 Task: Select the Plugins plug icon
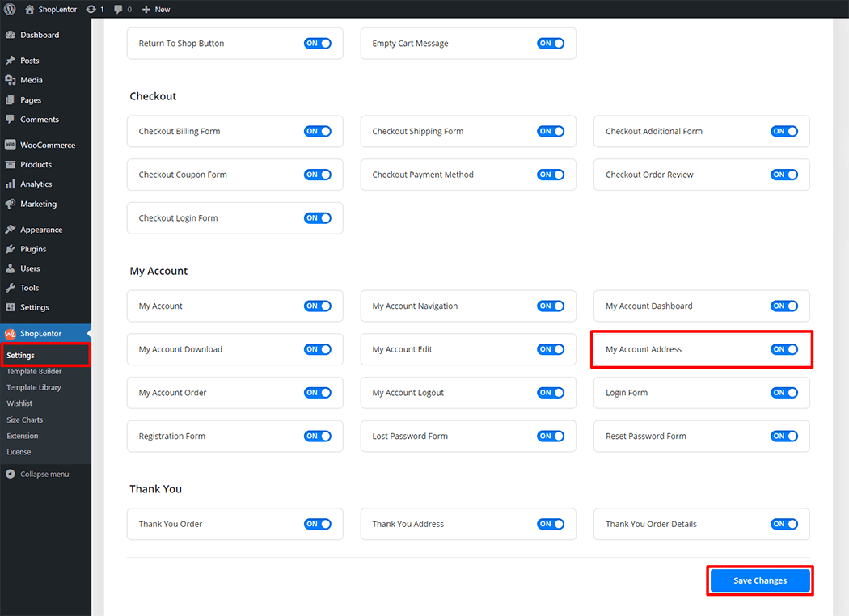tap(11, 249)
